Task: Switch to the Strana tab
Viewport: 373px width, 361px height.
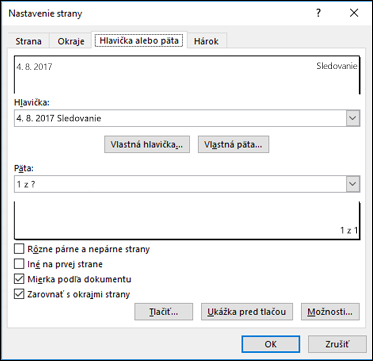Action: (29, 41)
